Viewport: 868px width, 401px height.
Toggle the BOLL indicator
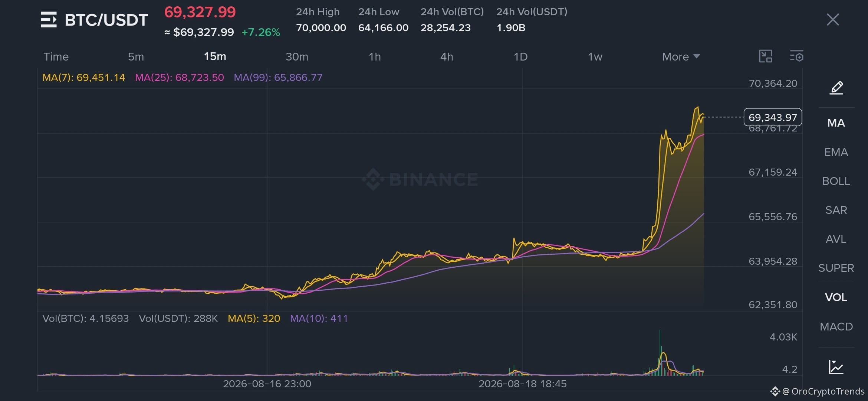(836, 181)
